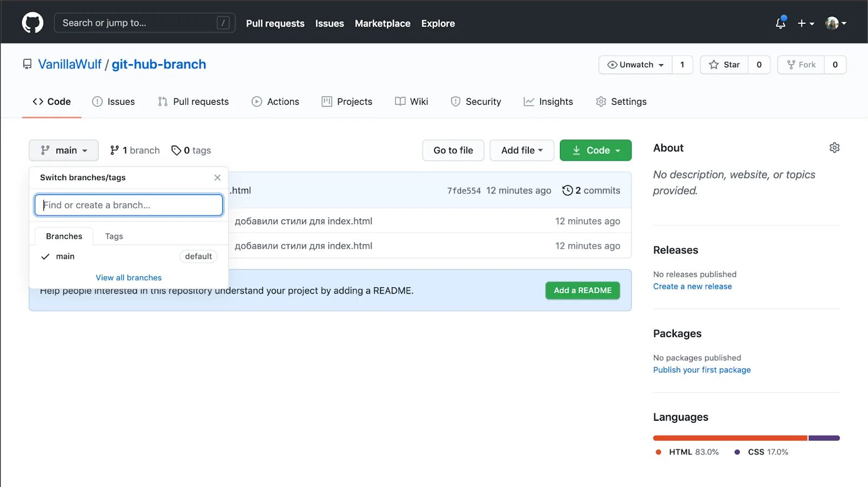
Task: Click the eye Unwatch icon
Action: click(612, 65)
